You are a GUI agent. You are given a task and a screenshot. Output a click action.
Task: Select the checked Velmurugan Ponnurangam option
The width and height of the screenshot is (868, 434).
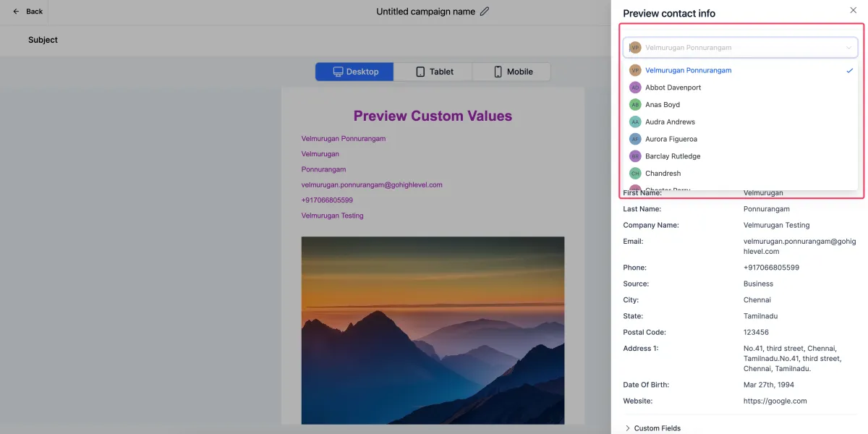tap(688, 70)
